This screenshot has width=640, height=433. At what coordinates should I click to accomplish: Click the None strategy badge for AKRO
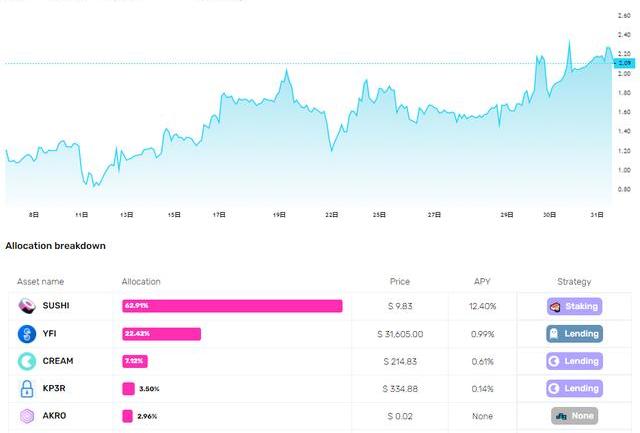pyautogui.click(x=574, y=415)
